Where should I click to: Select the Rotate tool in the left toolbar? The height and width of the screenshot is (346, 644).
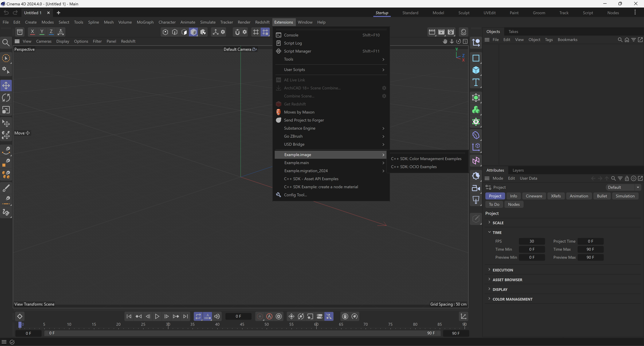[x=6, y=98]
